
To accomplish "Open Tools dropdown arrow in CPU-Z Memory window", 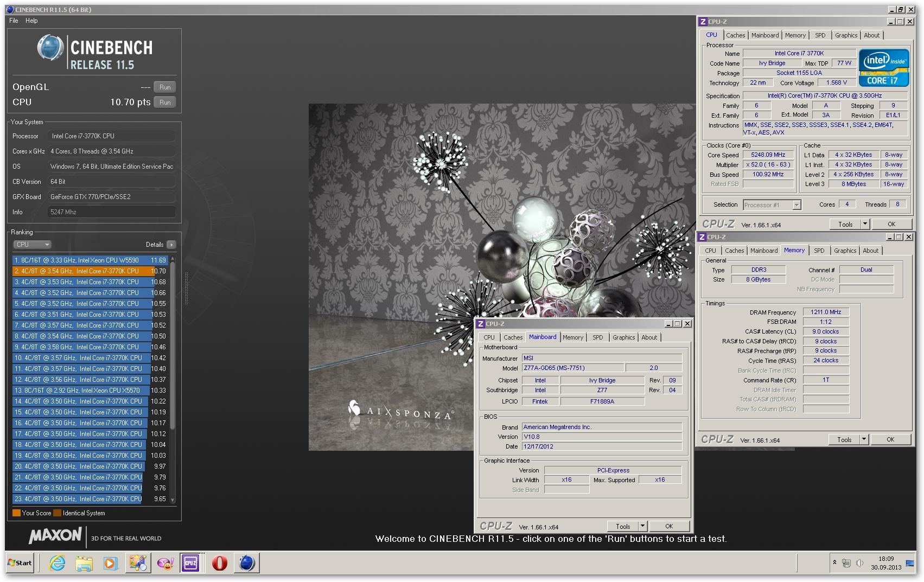I will pyautogui.click(x=864, y=439).
